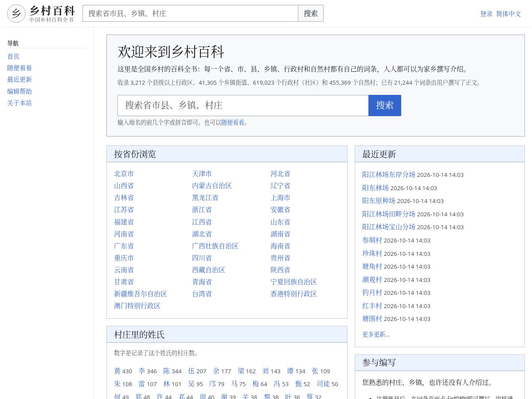This screenshot has height=399, width=532.
Task: Click 更多更新... link
Action: [x=376, y=334]
